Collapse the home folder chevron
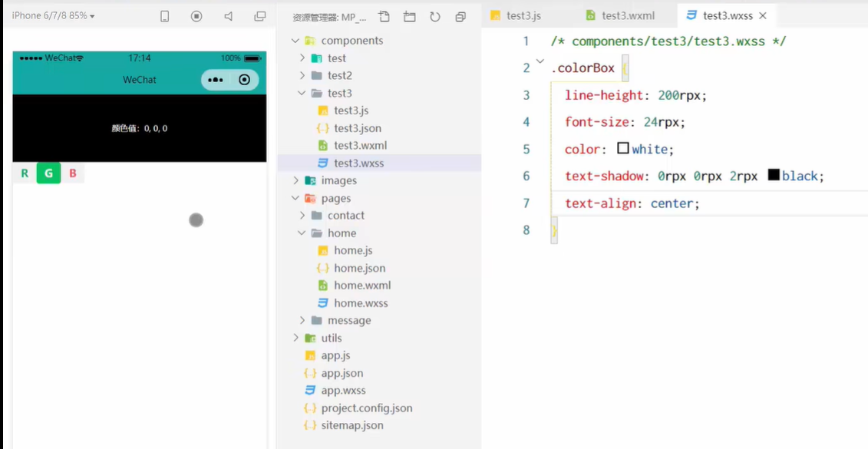This screenshot has width=868, height=449. tap(302, 233)
